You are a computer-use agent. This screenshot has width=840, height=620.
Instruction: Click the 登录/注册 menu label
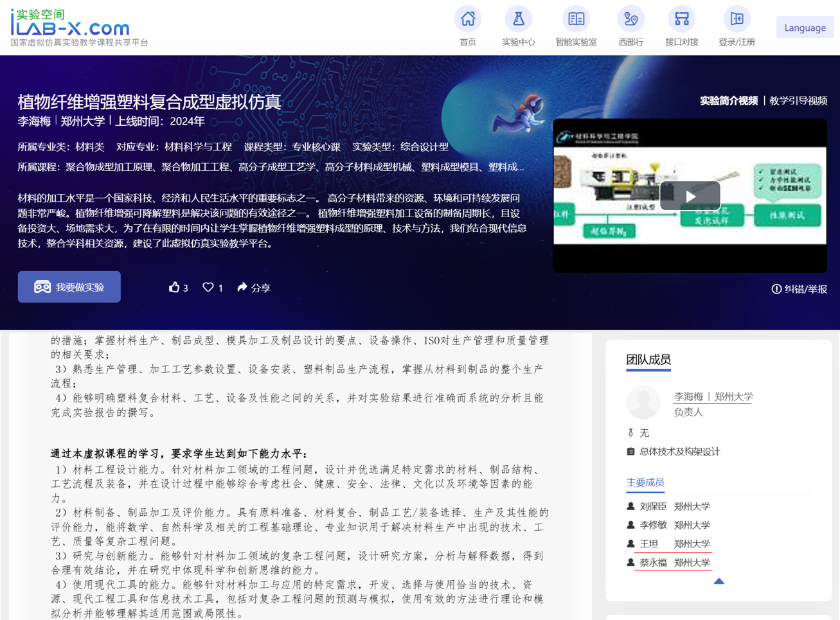pyautogui.click(x=737, y=42)
